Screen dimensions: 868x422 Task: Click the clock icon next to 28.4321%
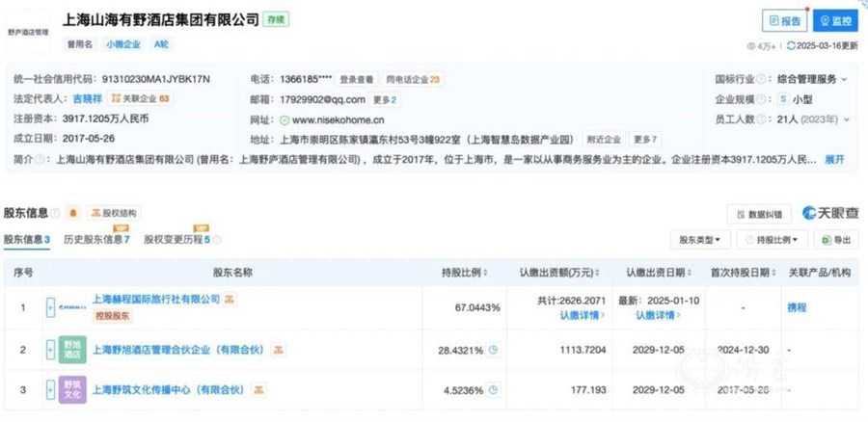click(x=493, y=350)
